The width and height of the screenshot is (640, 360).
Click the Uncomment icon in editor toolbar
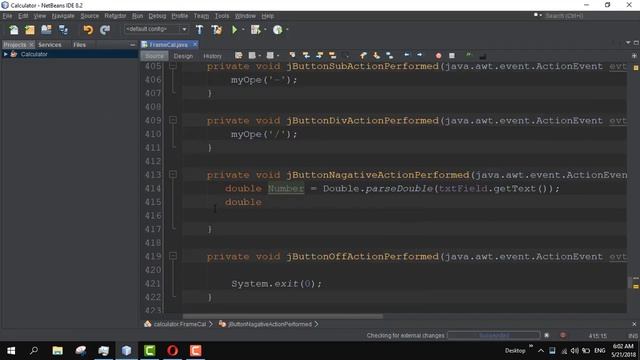(x=482, y=56)
